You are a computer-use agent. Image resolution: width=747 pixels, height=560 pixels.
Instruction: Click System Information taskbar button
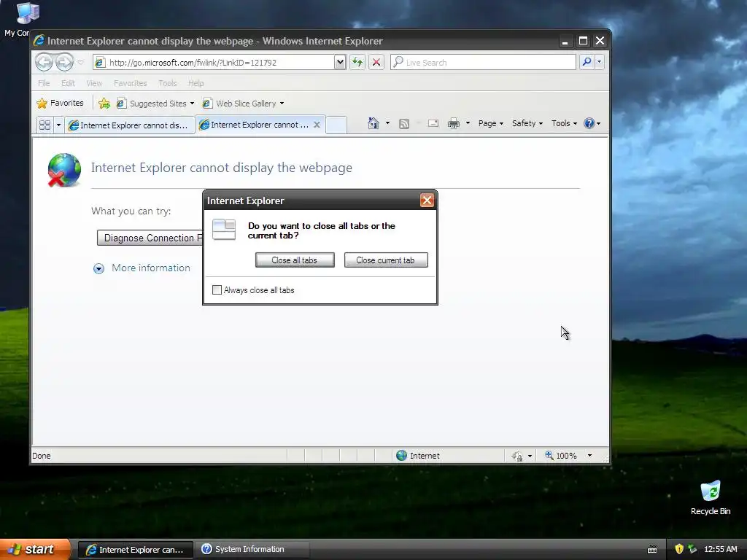coord(252,550)
